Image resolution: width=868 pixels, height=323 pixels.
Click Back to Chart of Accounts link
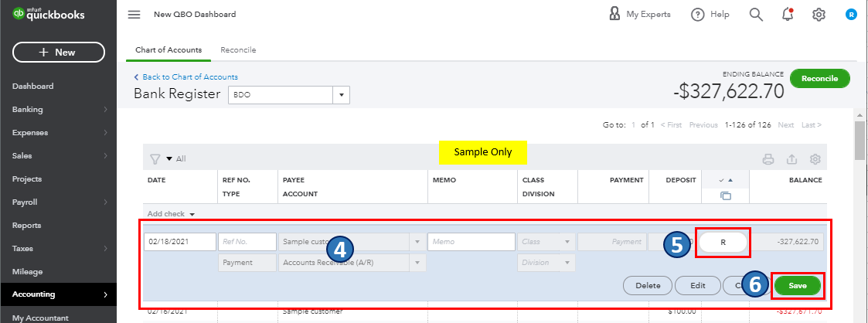tap(186, 77)
